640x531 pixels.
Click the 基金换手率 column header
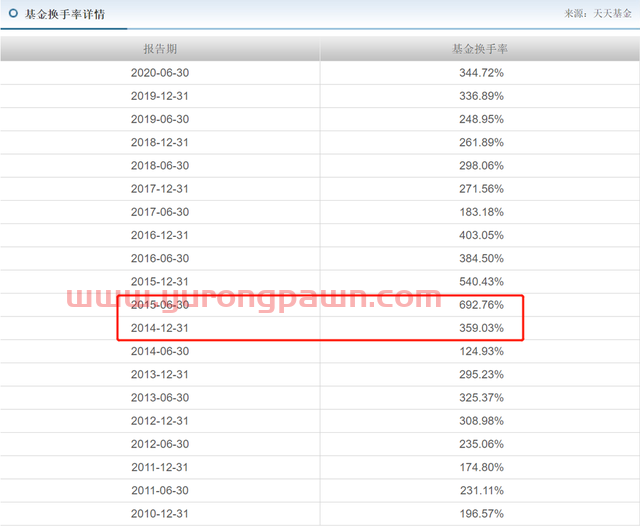click(480, 49)
